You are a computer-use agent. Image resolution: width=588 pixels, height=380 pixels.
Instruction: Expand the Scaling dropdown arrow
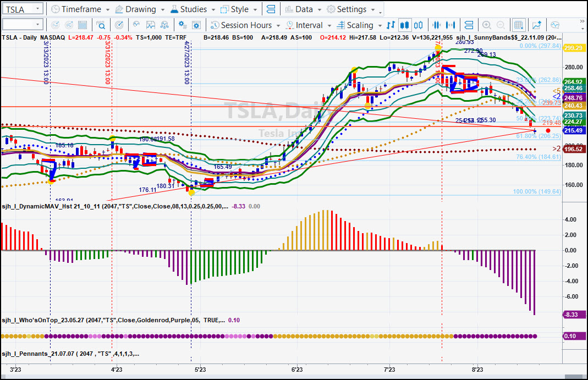(380, 25)
